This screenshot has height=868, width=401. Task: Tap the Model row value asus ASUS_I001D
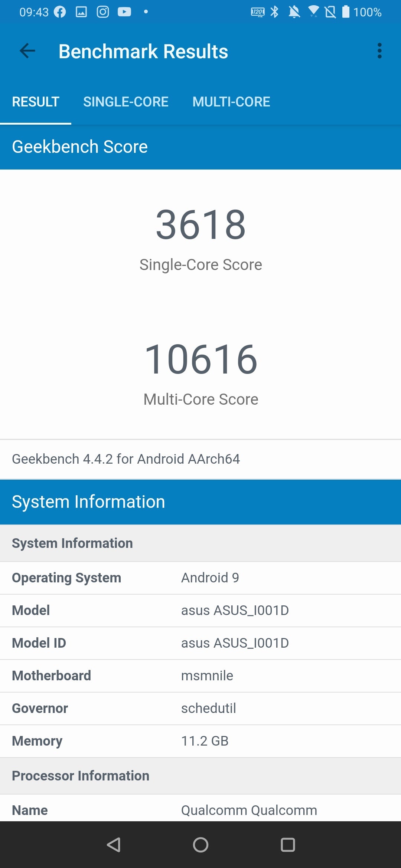click(235, 611)
